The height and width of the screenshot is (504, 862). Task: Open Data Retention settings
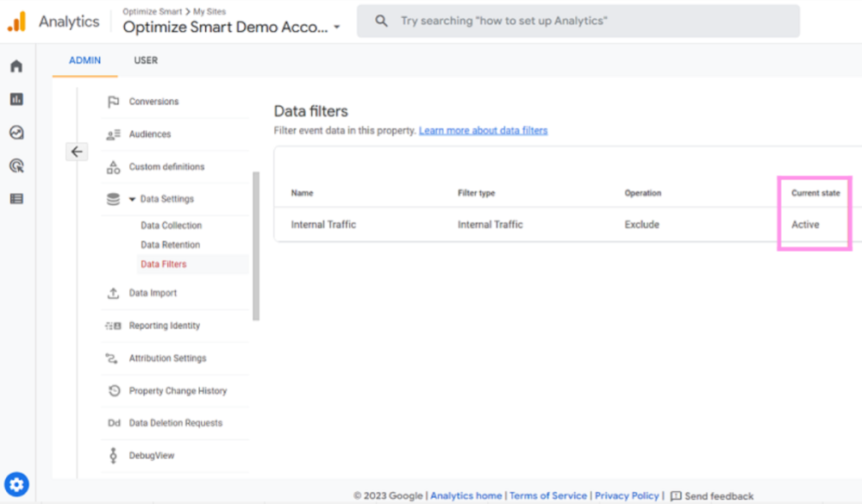click(170, 246)
